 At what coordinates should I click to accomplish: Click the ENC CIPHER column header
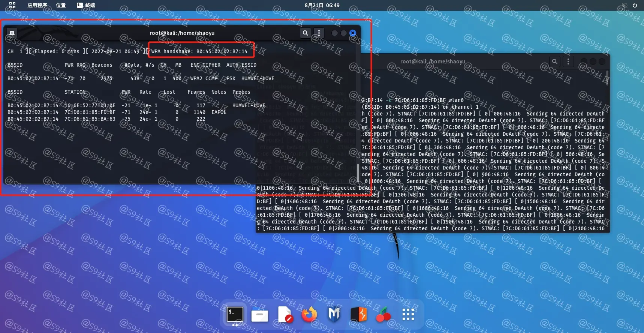(x=205, y=65)
